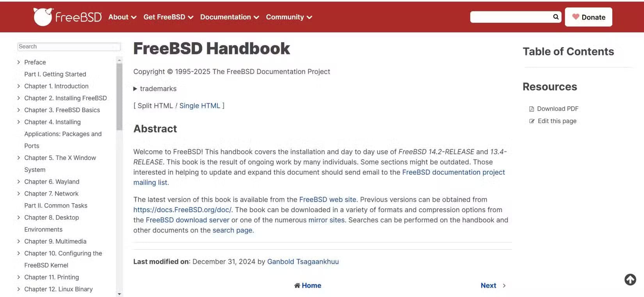Click the scroll-to-top arrow icon
This screenshot has height=297, width=644.
tap(630, 279)
